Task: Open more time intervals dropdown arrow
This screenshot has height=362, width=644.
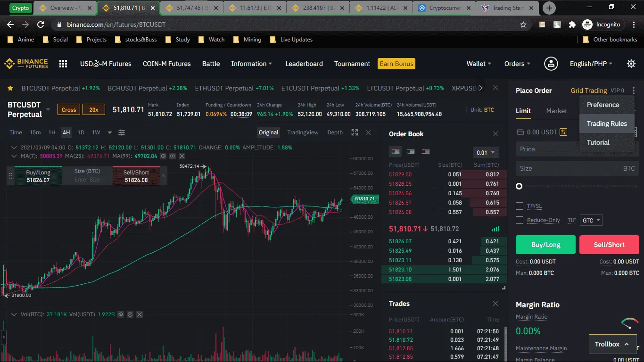Action: click(110, 132)
